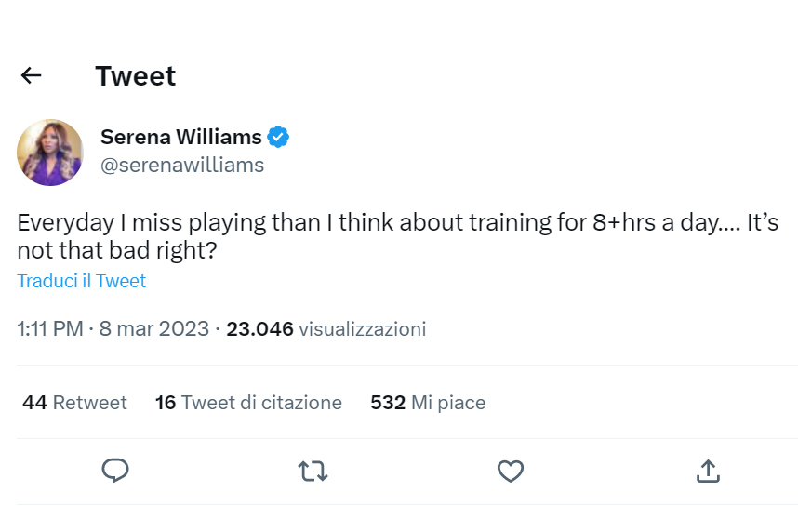Click the 'not that bad right?' text line

point(117,252)
